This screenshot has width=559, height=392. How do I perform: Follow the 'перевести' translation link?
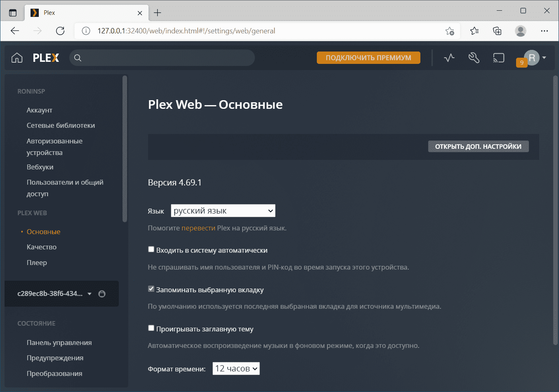tap(198, 228)
